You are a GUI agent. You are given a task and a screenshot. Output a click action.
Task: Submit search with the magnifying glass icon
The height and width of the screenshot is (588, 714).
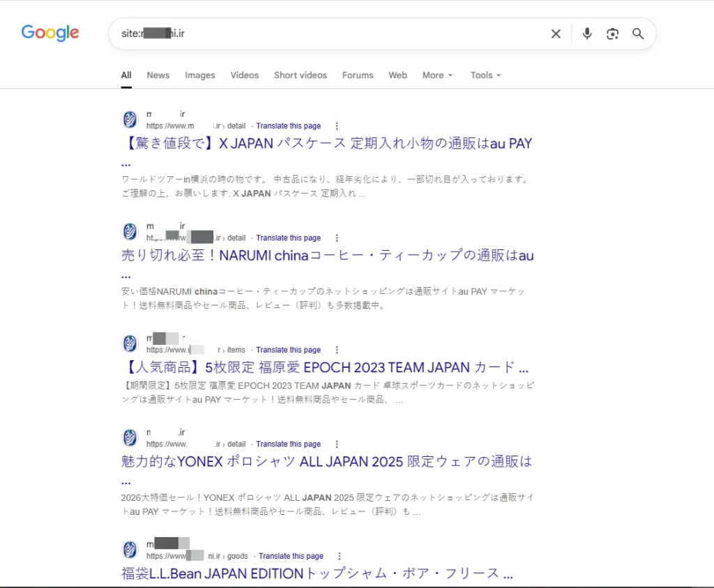[x=638, y=33]
